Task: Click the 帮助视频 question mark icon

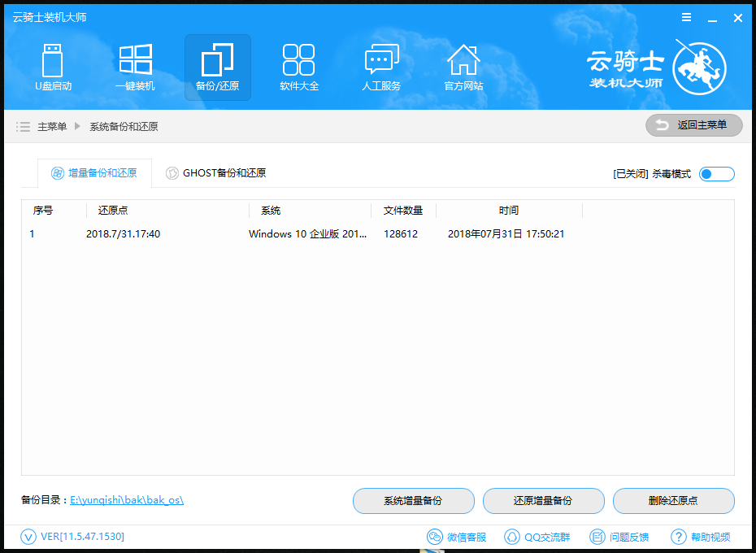Action: click(679, 537)
